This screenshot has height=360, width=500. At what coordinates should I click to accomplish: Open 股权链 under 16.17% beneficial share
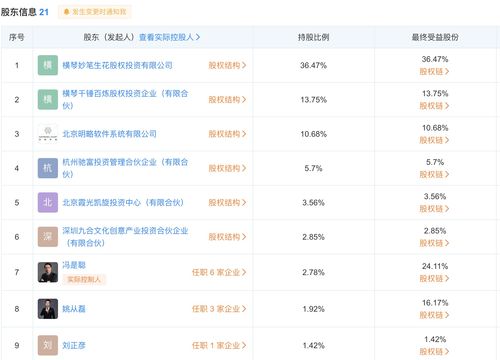click(x=434, y=315)
